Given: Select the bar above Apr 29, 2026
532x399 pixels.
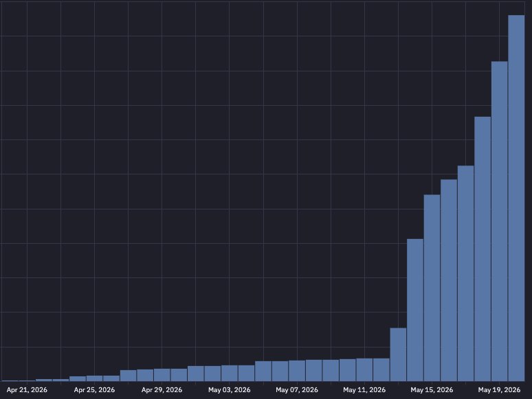Looking at the screenshot, I should tap(162, 375).
